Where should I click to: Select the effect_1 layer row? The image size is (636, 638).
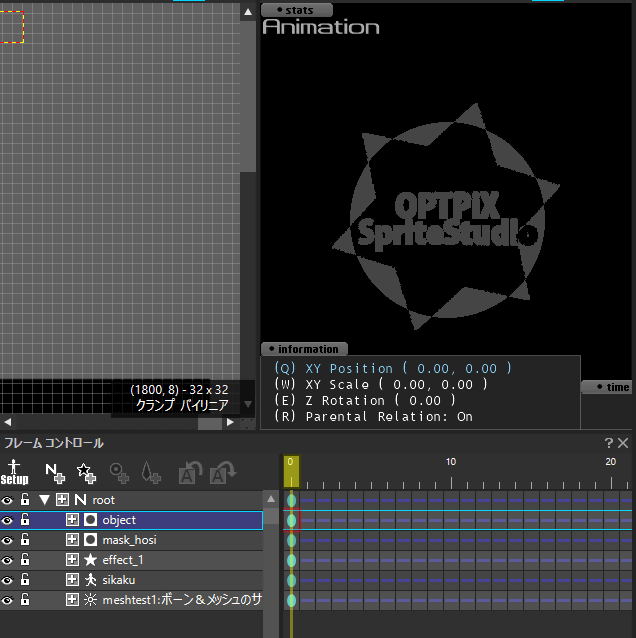[131, 560]
